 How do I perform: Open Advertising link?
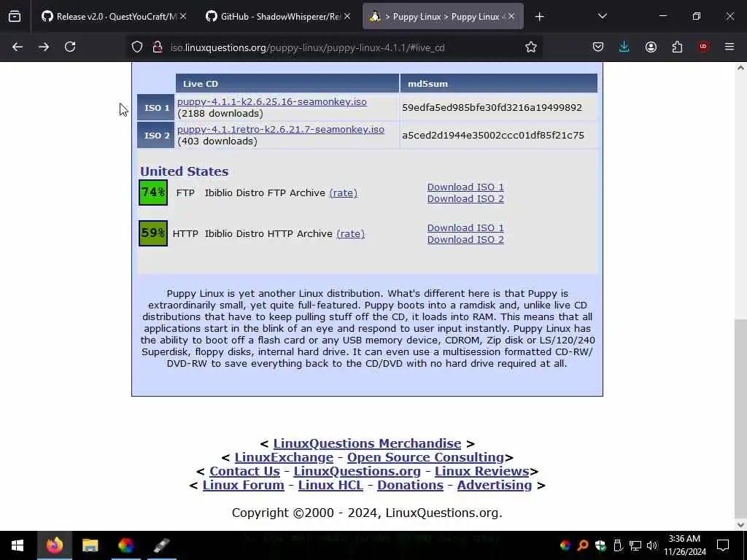tap(495, 485)
